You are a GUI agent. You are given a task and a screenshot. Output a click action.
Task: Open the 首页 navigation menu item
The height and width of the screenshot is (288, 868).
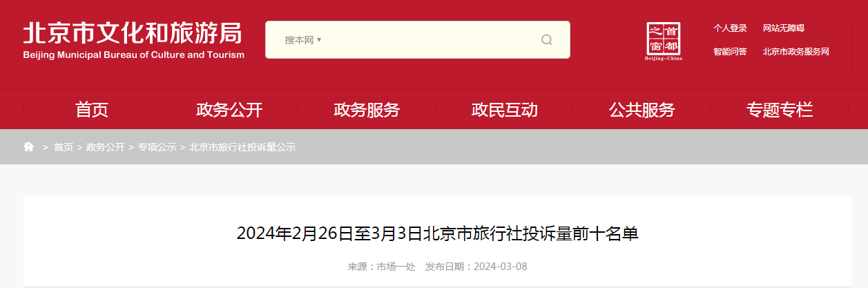click(92, 109)
